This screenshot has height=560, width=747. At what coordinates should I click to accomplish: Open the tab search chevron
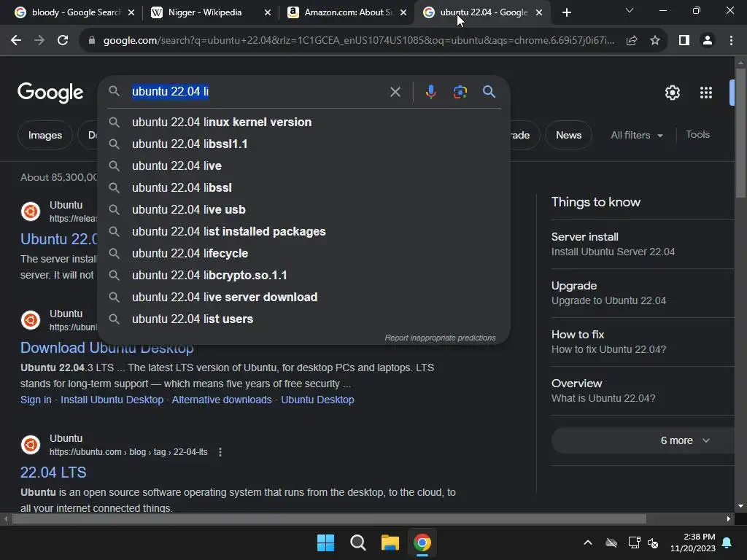point(630,10)
